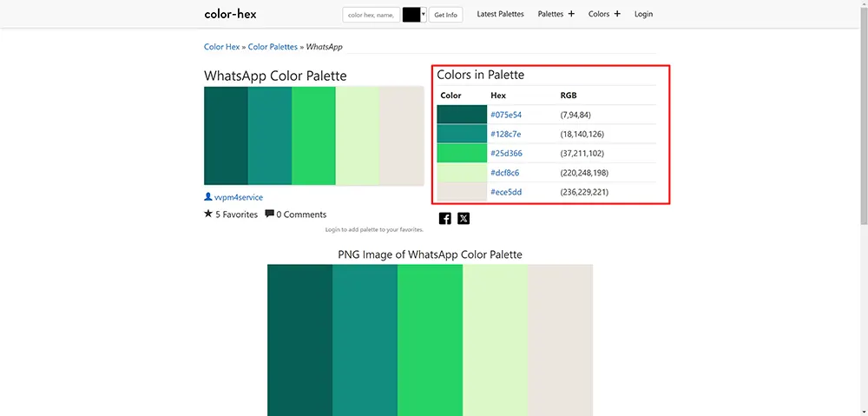This screenshot has width=868, height=416.
Task: Click the page vertical scrollbar thumb
Action: (x=864, y=116)
